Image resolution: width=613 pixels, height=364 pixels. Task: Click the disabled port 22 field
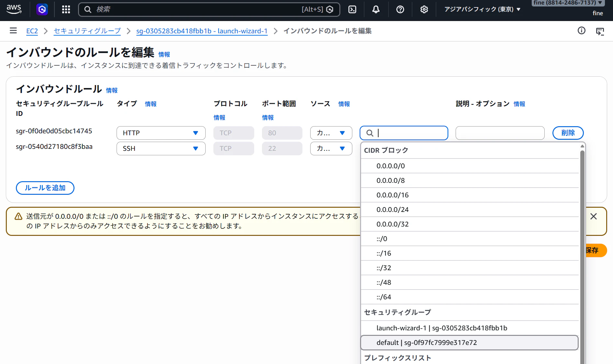282,149
